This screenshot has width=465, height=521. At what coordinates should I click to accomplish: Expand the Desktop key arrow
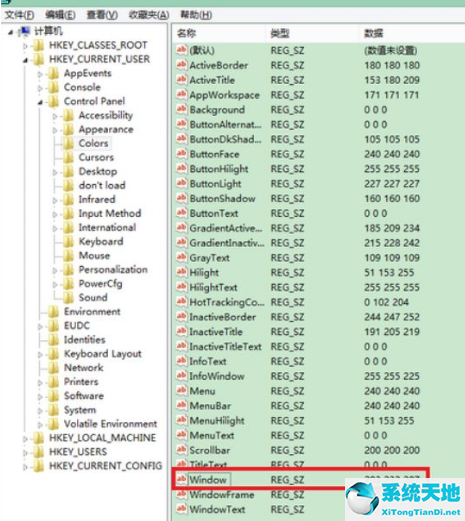55,172
